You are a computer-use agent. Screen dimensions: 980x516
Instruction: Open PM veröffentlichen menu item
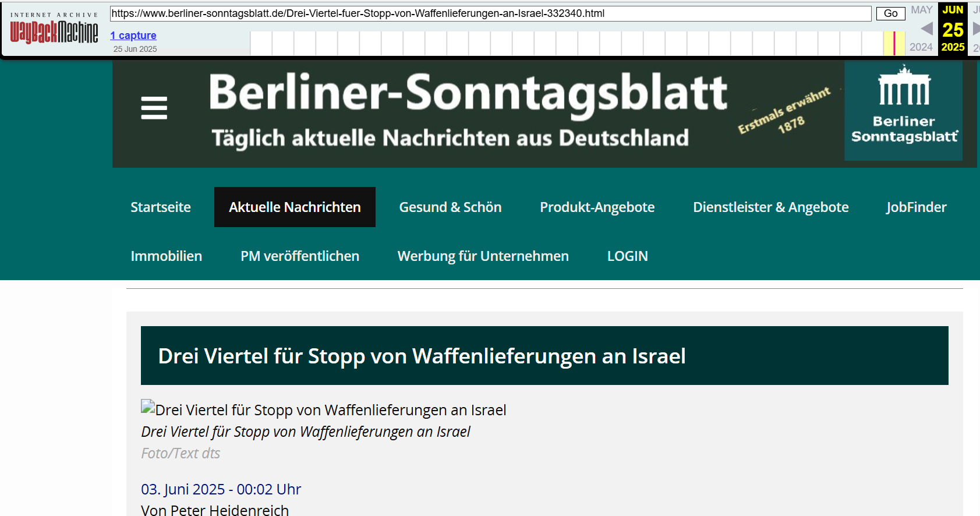300,256
